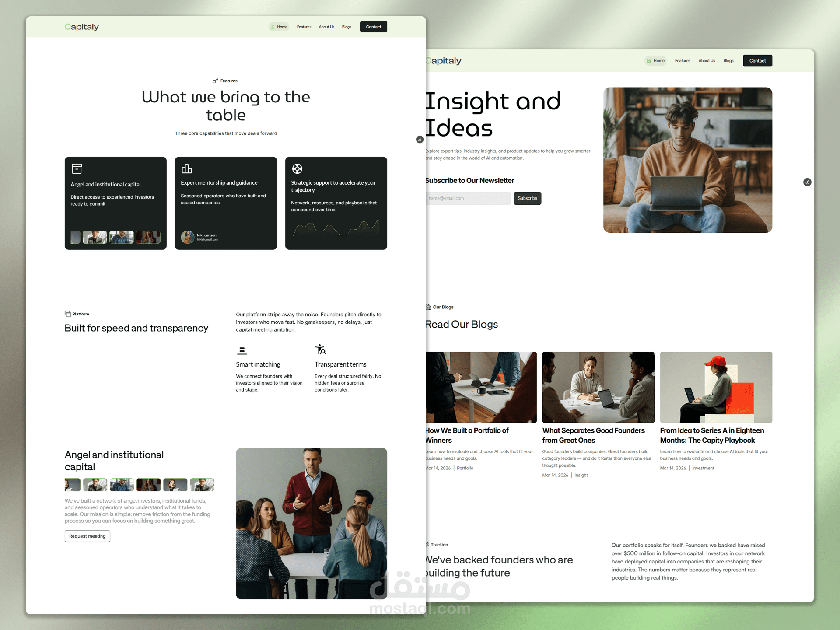This screenshot has height=630, width=840.
Task: Click the edit pencil icon on right page
Action: (x=807, y=182)
